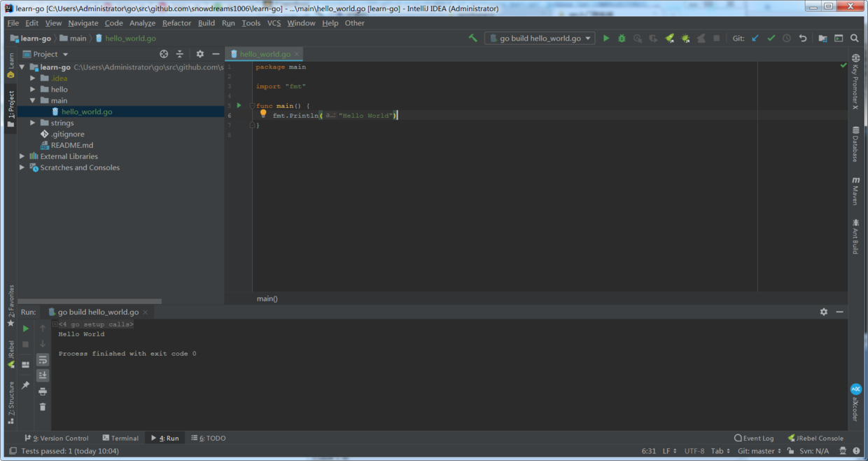Clear the Run console with the trash icon

pyautogui.click(x=42, y=406)
